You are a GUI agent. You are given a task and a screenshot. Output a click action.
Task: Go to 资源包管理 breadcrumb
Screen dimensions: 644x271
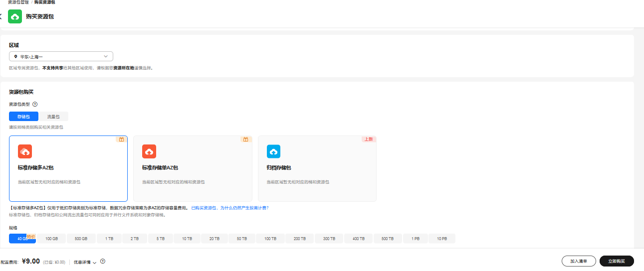(18, 2)
